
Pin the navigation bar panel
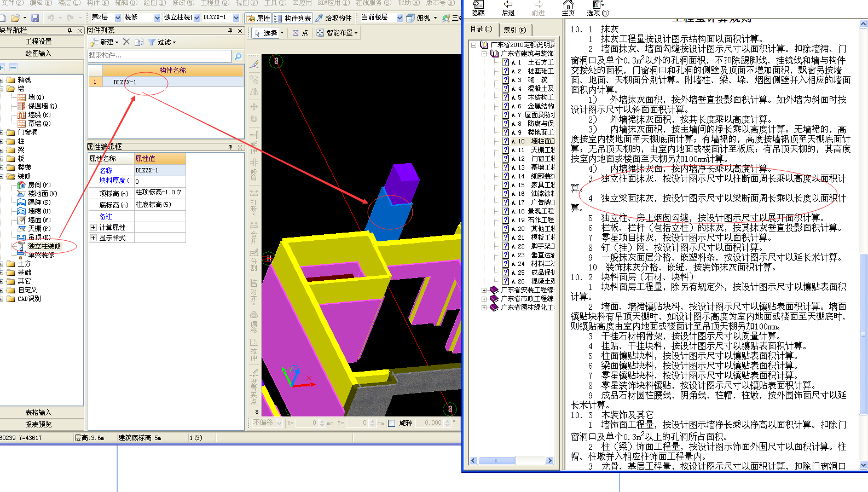click(70, 31)
